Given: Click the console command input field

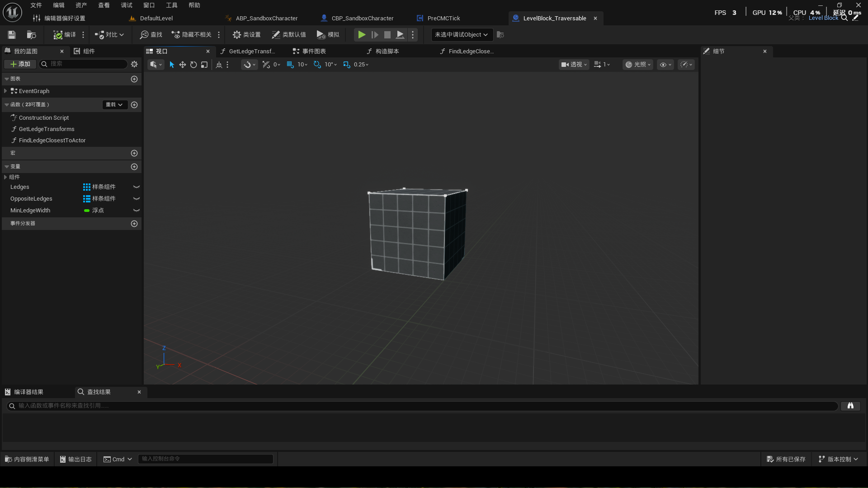Looking at the screenshot, I should [205, 459].
